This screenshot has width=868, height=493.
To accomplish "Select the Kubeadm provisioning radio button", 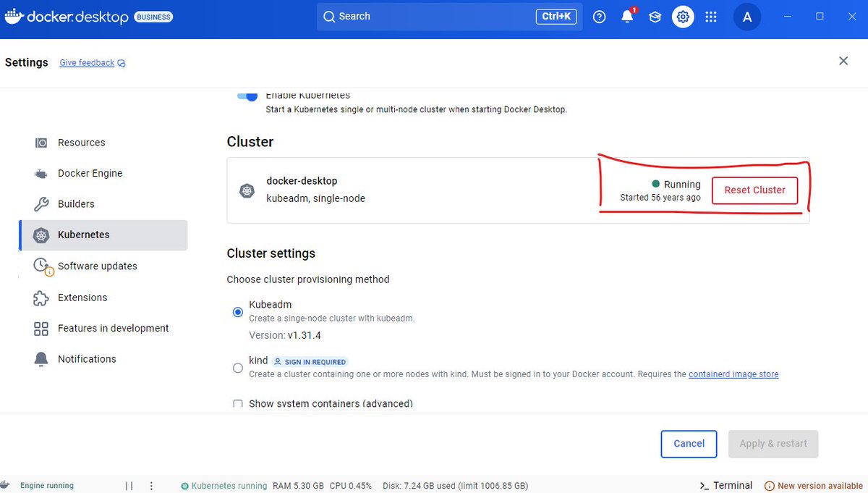I will tap(238, 312).
